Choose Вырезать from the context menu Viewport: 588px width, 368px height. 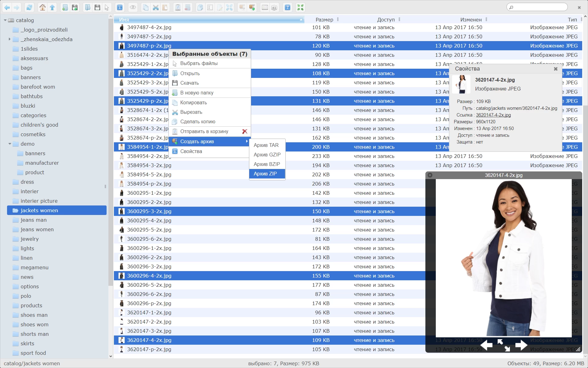pyautogui.click(x=209, y=112)
